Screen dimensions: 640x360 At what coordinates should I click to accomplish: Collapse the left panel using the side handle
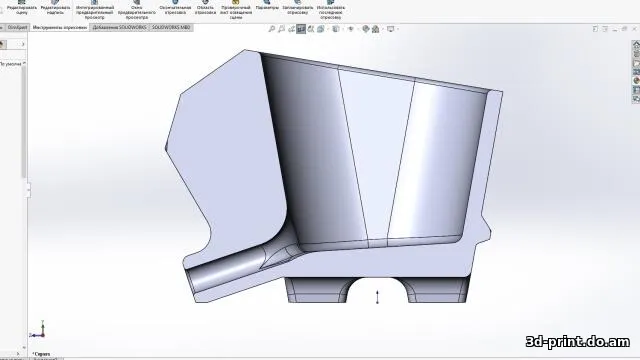(28, 190)
